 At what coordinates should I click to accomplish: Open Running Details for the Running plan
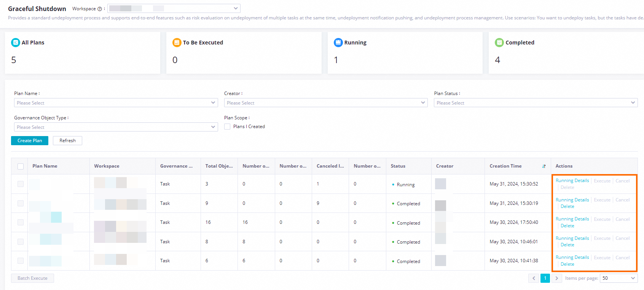(x=572, y=181)
